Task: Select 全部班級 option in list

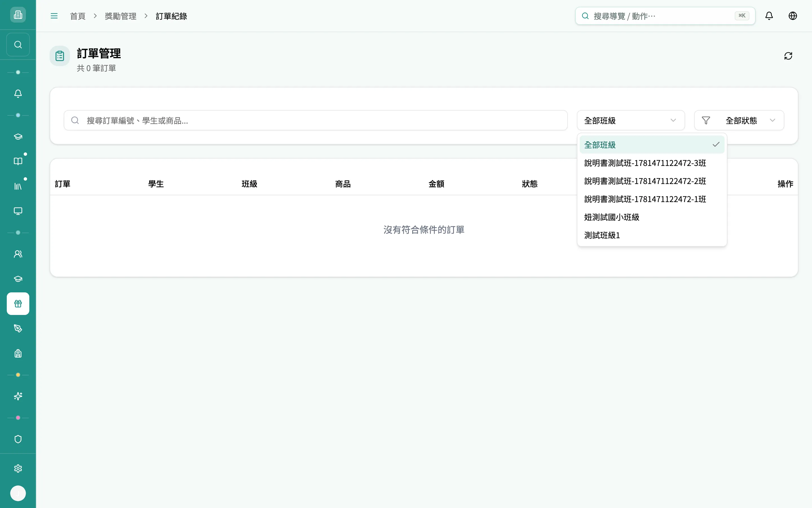Action: [652, 145]
